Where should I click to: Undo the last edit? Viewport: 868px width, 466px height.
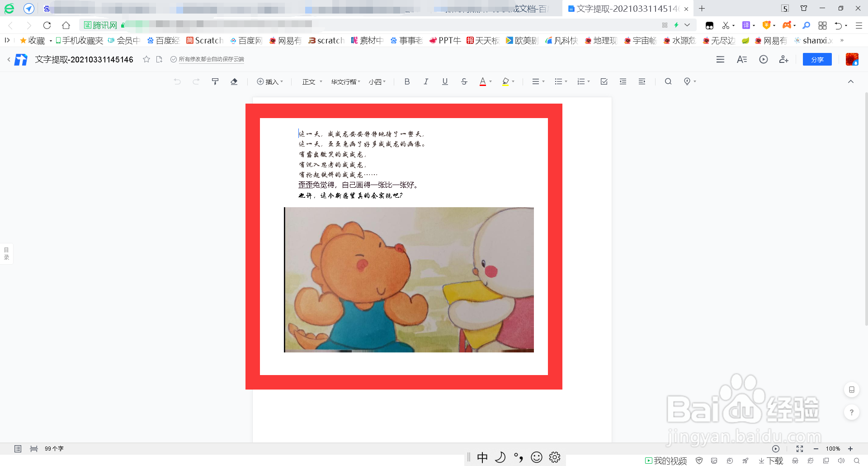coord(177,81)
